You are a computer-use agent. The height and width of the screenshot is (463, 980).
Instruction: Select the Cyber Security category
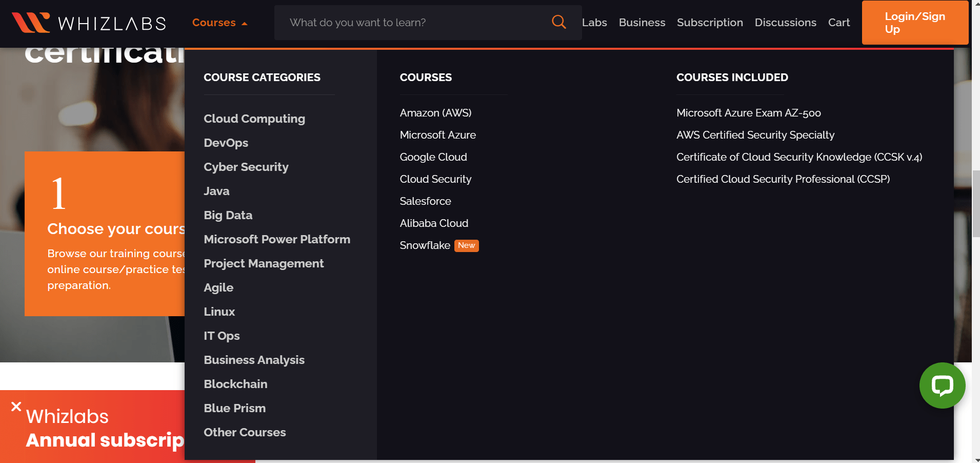[x=246, y=167]
